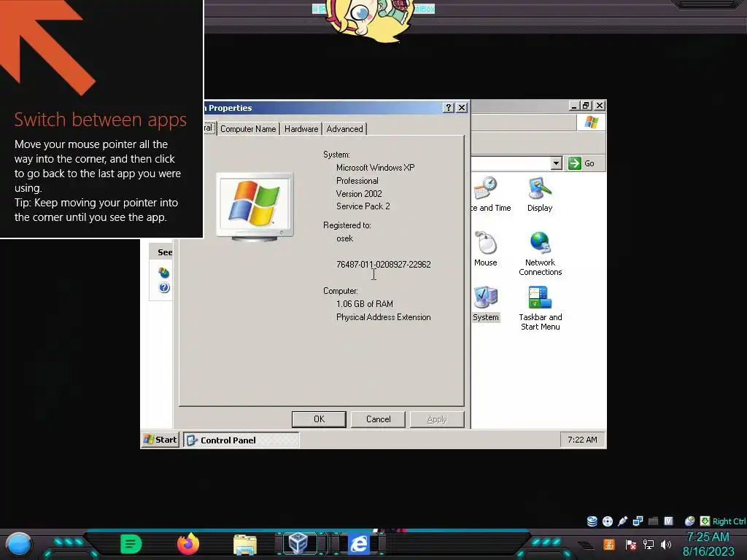Viewport: 747px width, 560px height.
Task: Click the 1.06 GB of RAM text
Action: coord(365,304)
